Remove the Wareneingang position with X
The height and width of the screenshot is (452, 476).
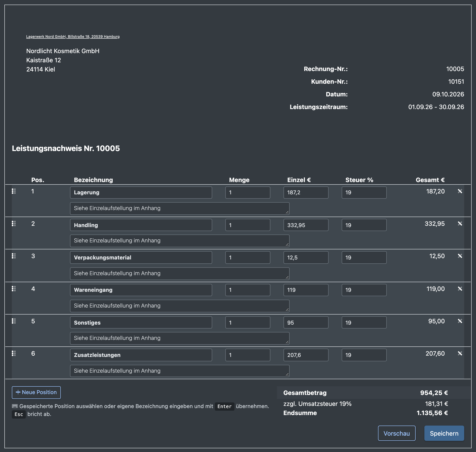click(x=460, y=289)
